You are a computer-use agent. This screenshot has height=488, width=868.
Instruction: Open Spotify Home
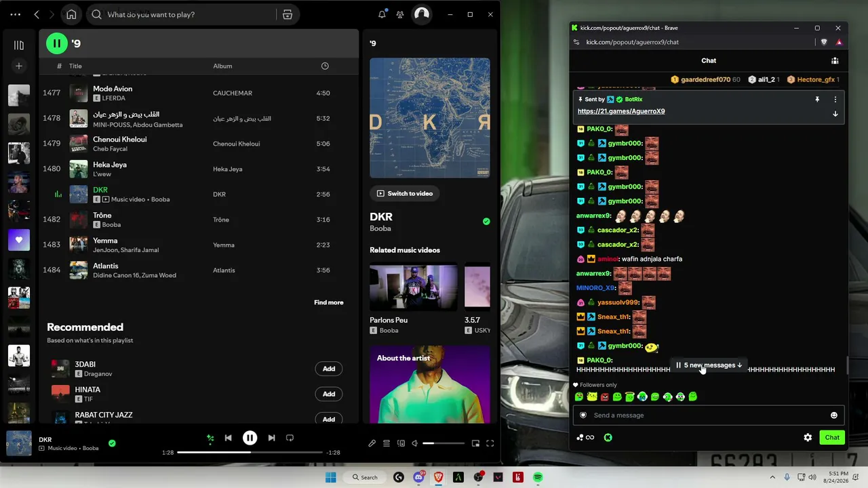click(x=71, y=14)
